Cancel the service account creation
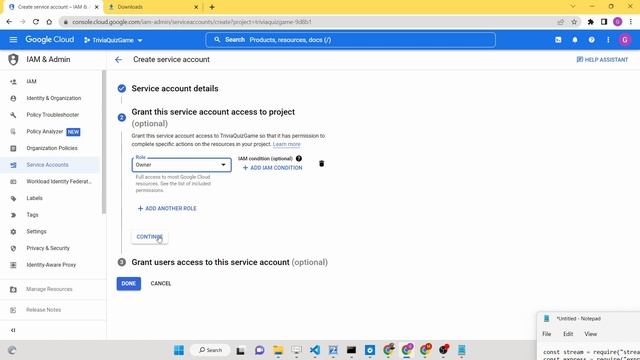This screenshot has width=640, height=360. [161, 283]
